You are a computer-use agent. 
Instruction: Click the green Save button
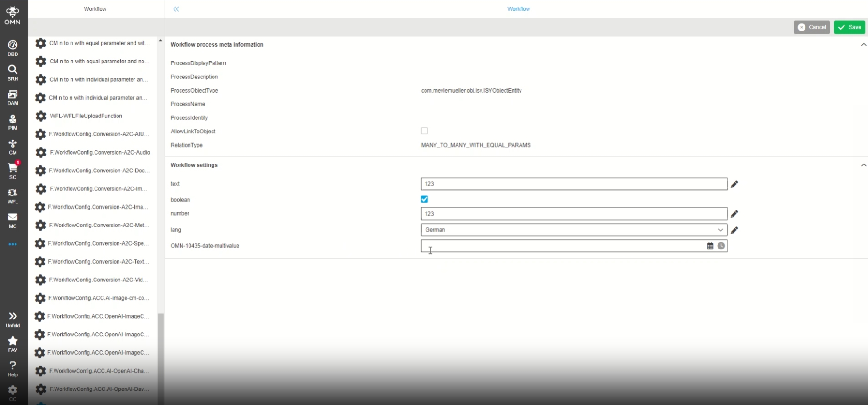point(849,27)
